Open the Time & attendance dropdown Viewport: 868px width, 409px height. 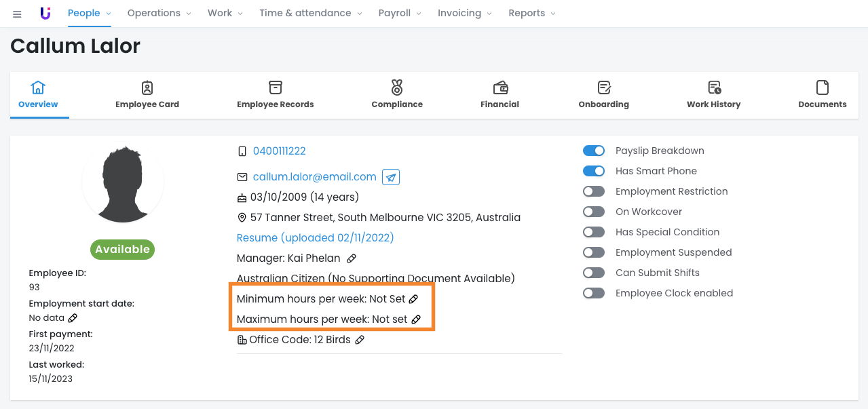coord(311,14)
